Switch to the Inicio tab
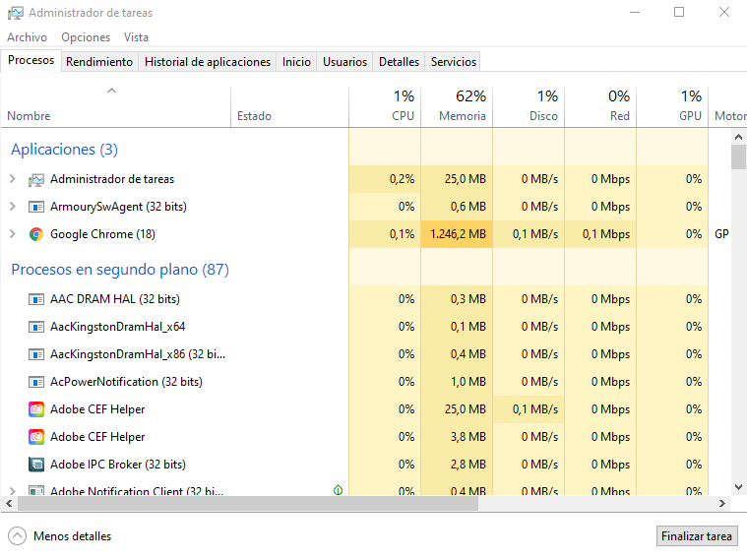 click(x=296, y=62)
